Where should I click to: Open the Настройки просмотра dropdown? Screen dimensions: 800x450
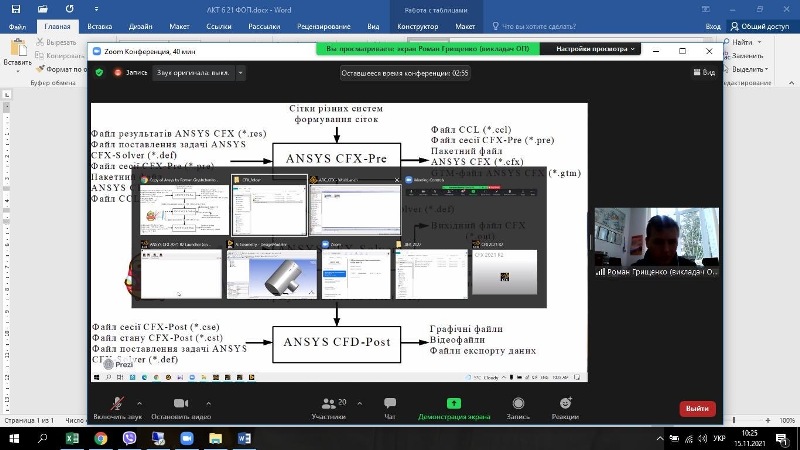coord(595,49)
